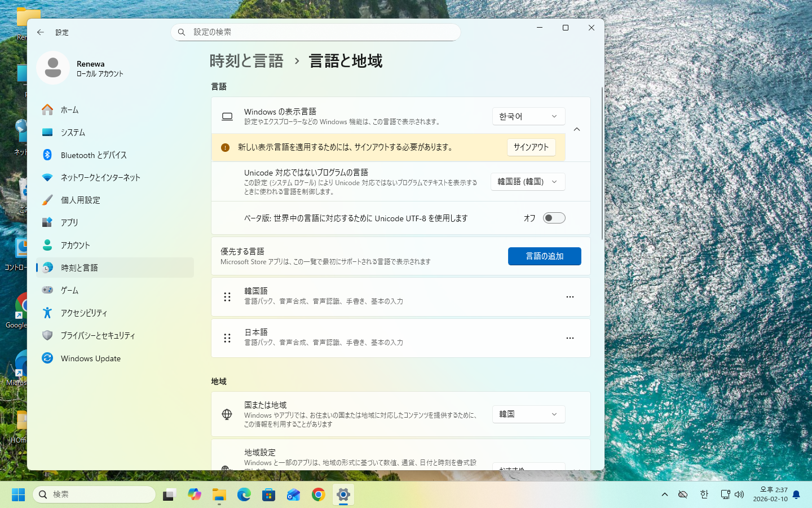Open File Explorer from the taskbar

[219, 495]
